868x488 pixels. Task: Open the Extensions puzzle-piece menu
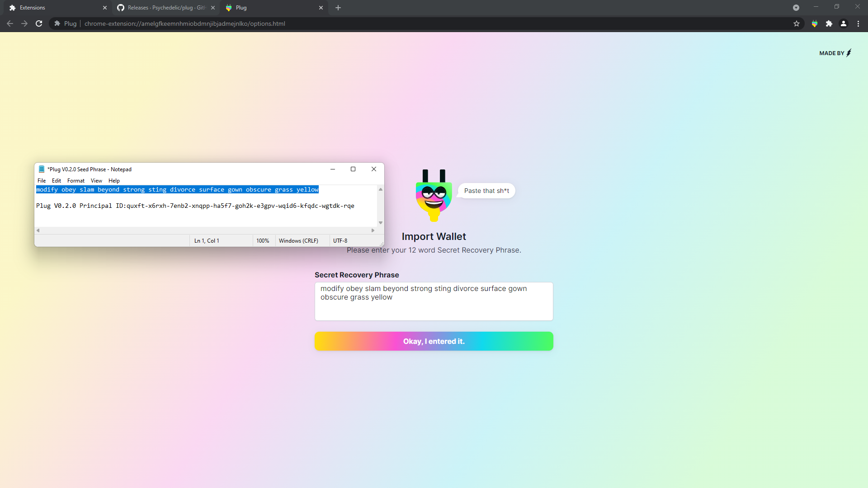click(829, 23)
